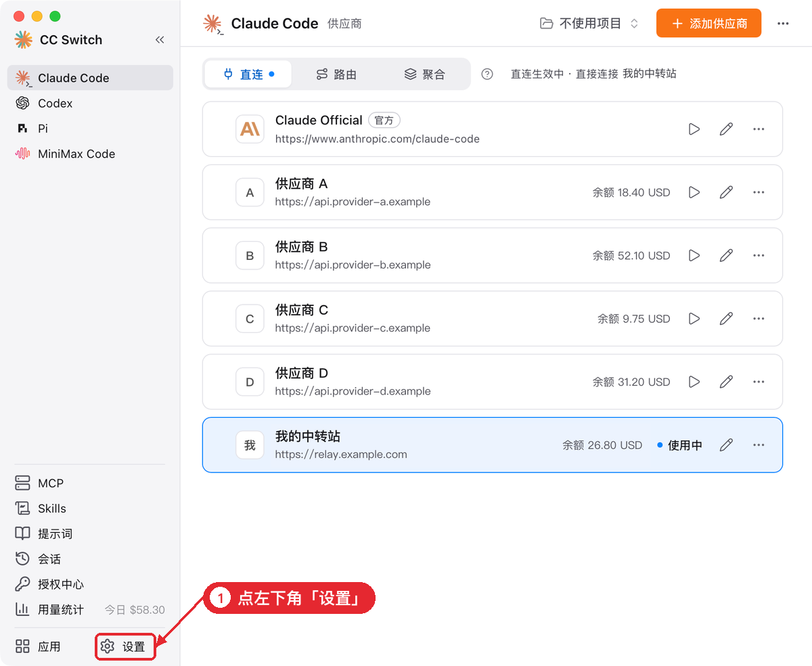Activate Claude Official with play icon

(x=694, y=129)
